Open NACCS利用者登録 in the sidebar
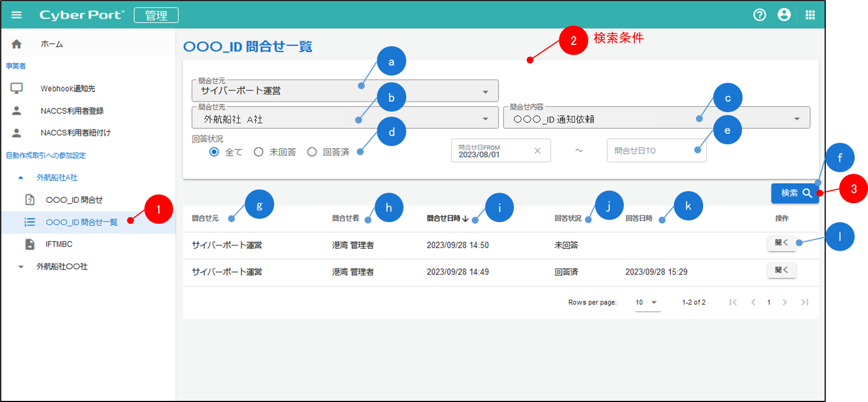Screen dimensions: 868x402 72,110
